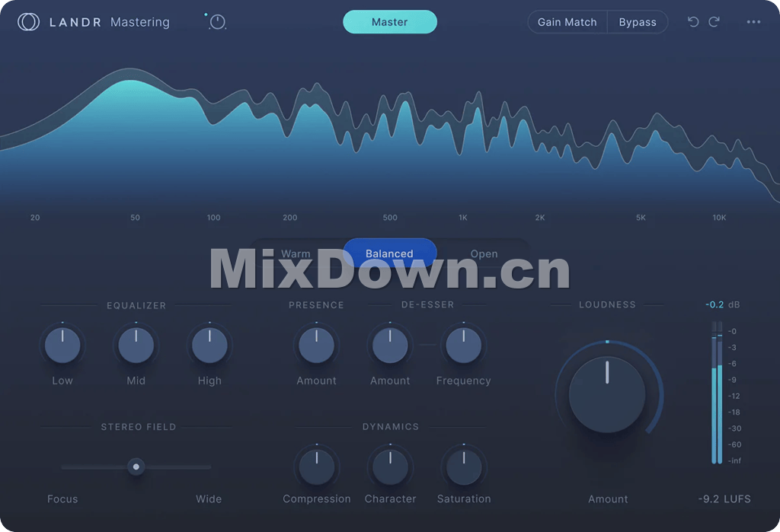
Task: Click the 500 frequency axis label
Action: click(390, 217)
